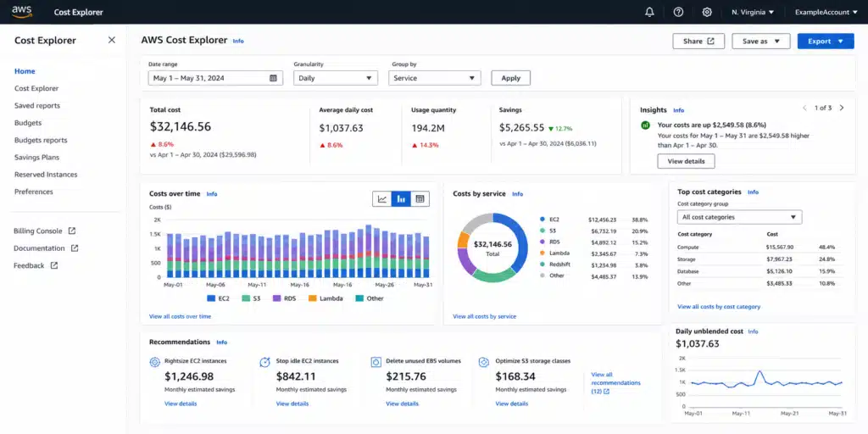The height and width of the screenshot is (434, 868).
Task: Select Budgets reports in the sidebar
Action: click(41, 140)
